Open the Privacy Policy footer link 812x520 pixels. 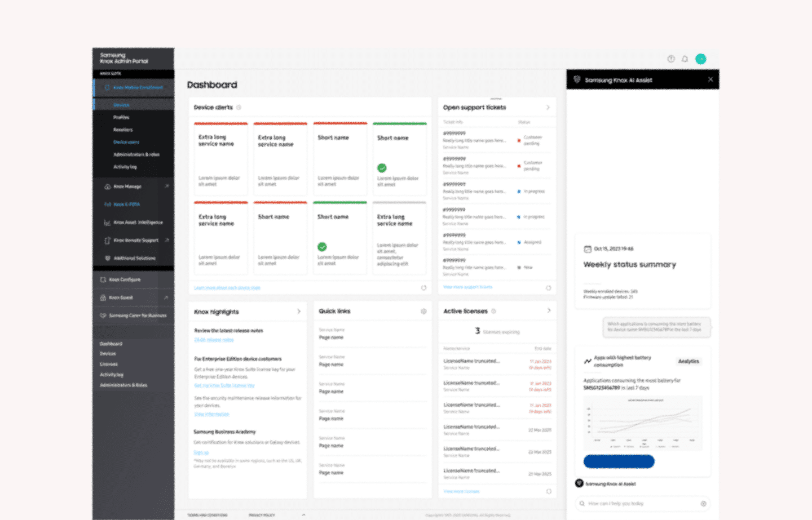(262, 515)
